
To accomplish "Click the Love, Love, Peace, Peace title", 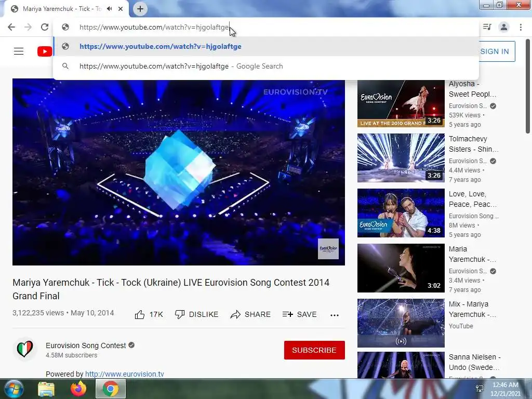I will click(473, 199).
